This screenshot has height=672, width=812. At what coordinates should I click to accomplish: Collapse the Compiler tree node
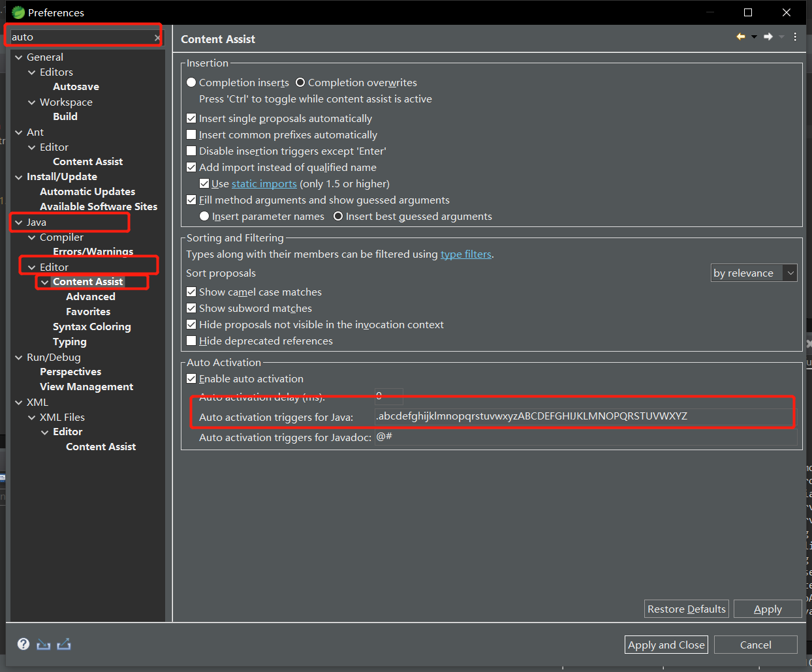pos(32,237)
